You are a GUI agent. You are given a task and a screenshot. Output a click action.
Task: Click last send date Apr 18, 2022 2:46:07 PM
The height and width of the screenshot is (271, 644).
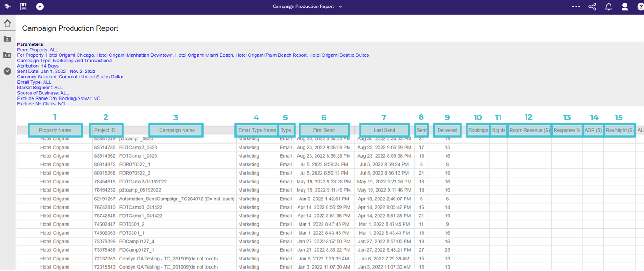(x=384, y=199)
